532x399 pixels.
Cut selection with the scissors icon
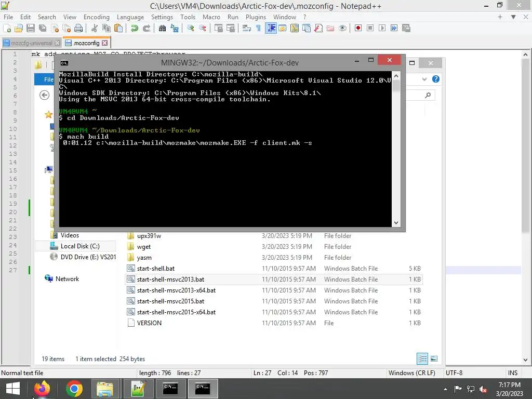click(x=95, y=28)
